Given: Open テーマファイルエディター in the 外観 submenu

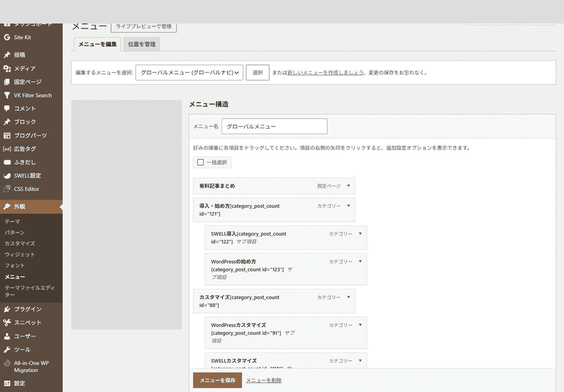Looking at the screenshot, I should click(x=29, y=291).
